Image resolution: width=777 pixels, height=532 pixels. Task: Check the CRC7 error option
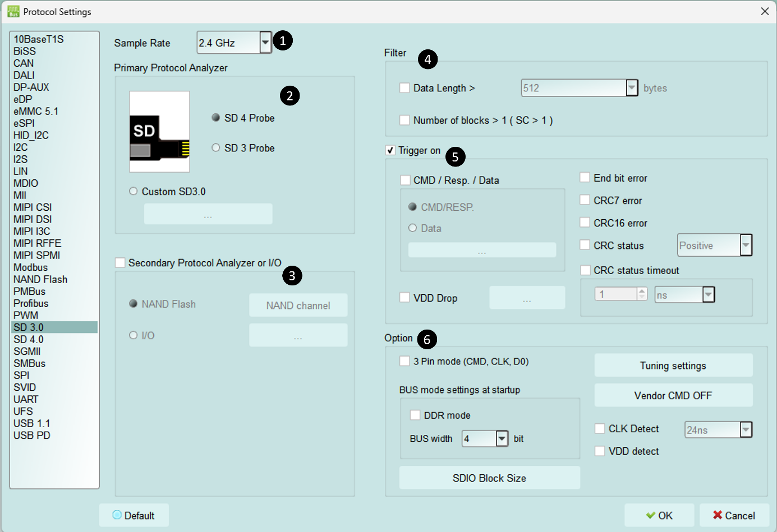[585, 200]
